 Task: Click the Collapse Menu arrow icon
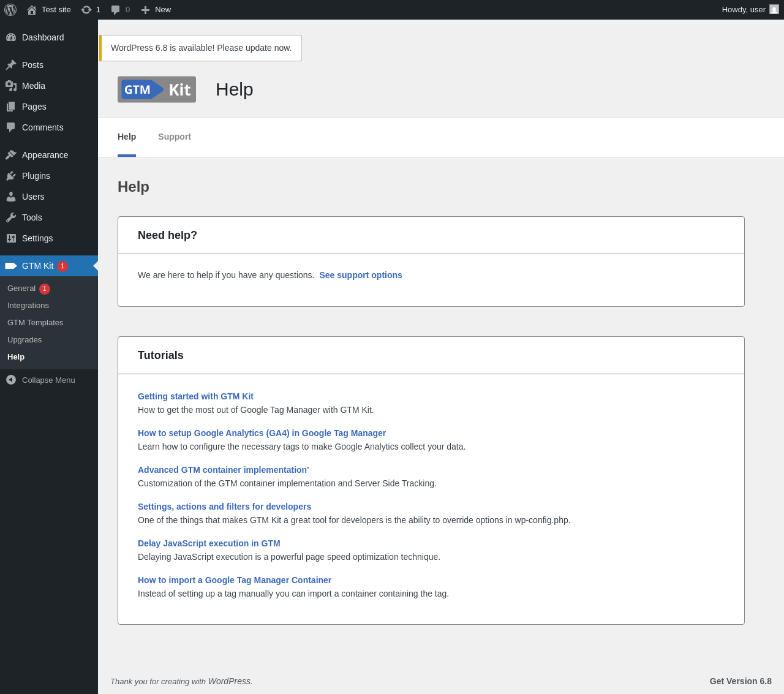(x=11, y=380)
